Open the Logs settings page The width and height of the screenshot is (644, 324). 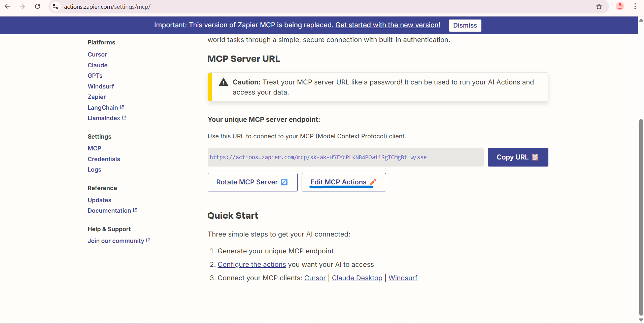click(x=94, y=170)
